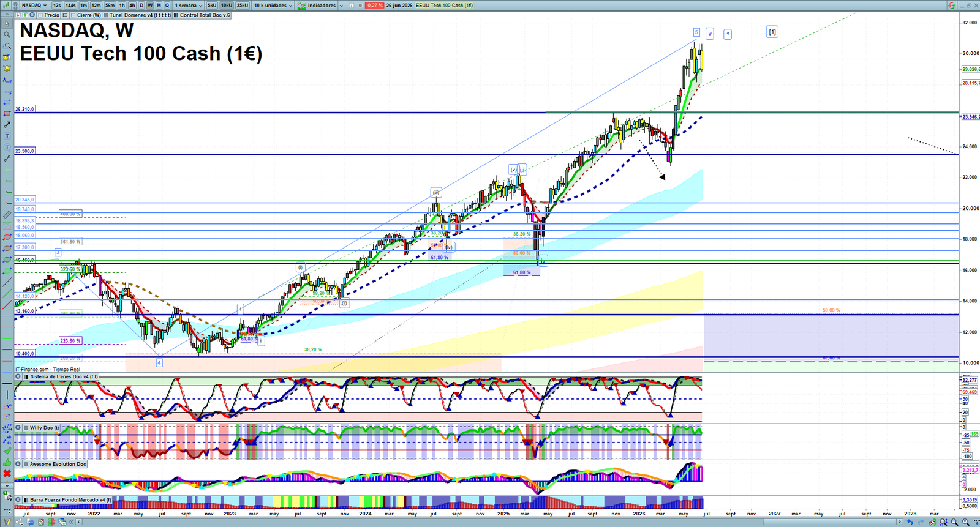Switch to the 1h timeframe
This screenshot has height=527, width=980.
[122, 6]
